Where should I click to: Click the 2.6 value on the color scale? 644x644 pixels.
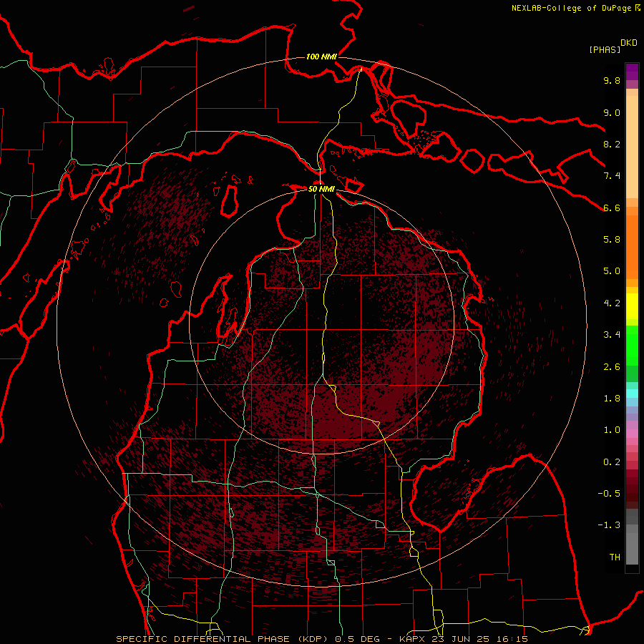tap(612, 367)
